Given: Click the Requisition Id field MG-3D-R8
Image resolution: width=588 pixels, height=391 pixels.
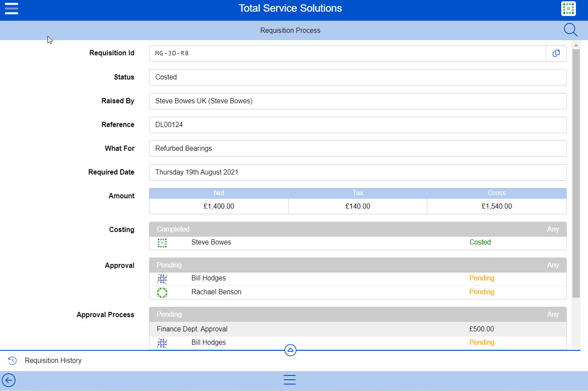Looking at the screenshot, I should [x=347, y=53].
